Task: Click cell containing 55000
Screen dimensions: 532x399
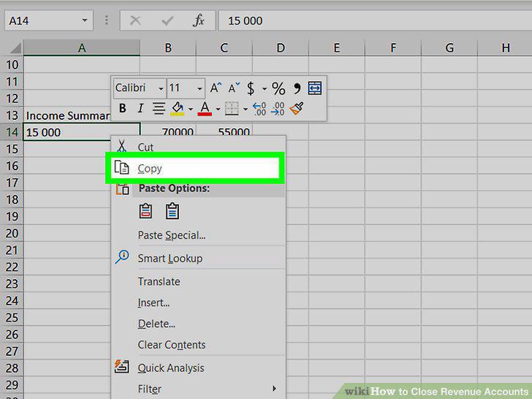Action: 224,131
